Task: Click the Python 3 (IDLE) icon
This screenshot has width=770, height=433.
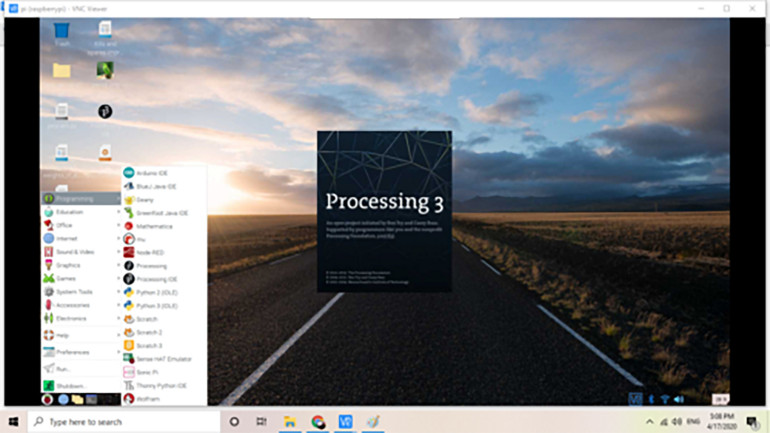Action: 129,305
